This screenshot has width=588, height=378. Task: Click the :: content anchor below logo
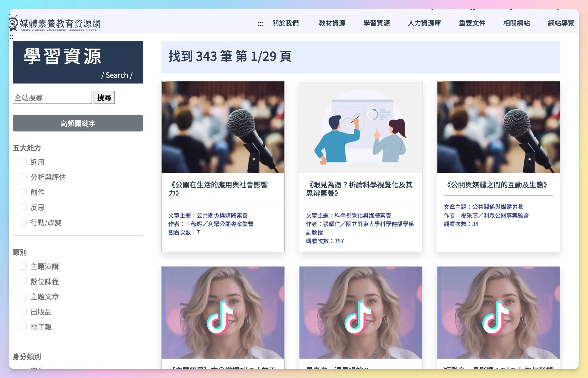tap(11, 37)
